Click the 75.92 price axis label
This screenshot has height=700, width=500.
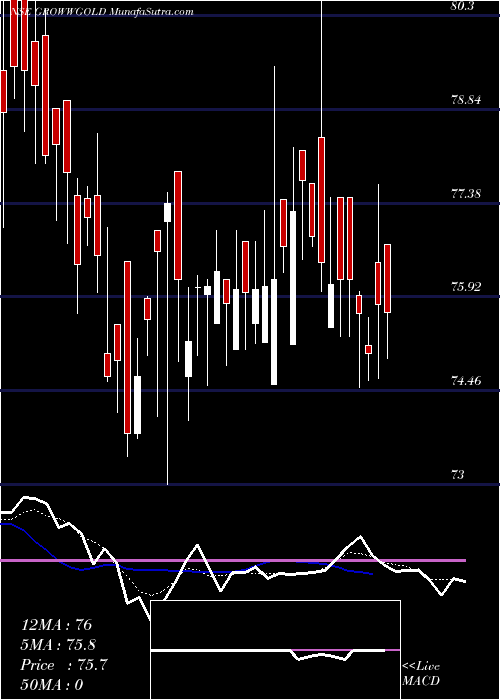point(466,287)
